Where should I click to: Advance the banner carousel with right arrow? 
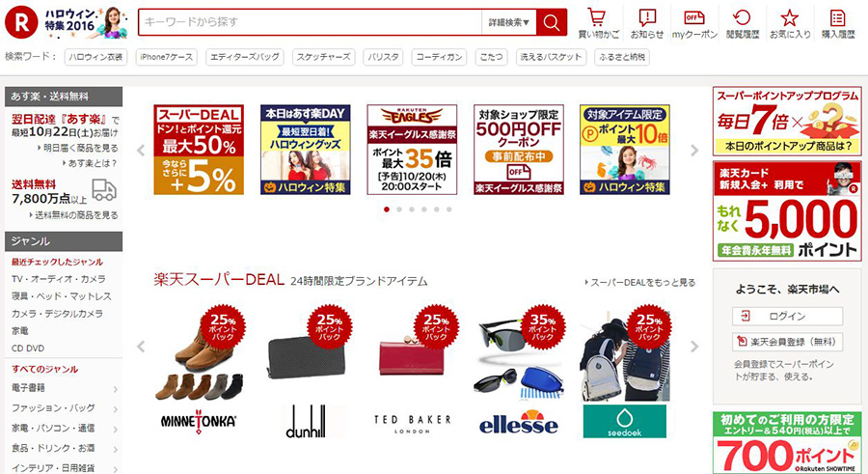pos(694,151)
